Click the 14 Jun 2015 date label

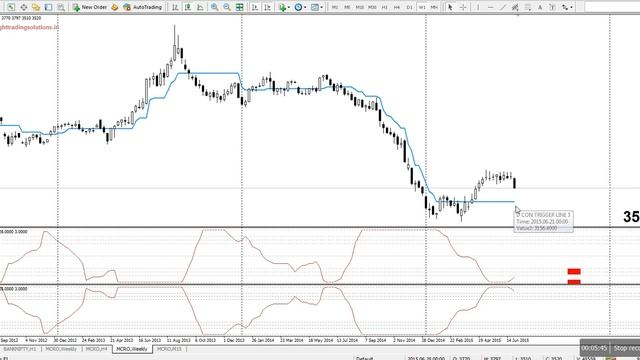[x=518, y=340]
